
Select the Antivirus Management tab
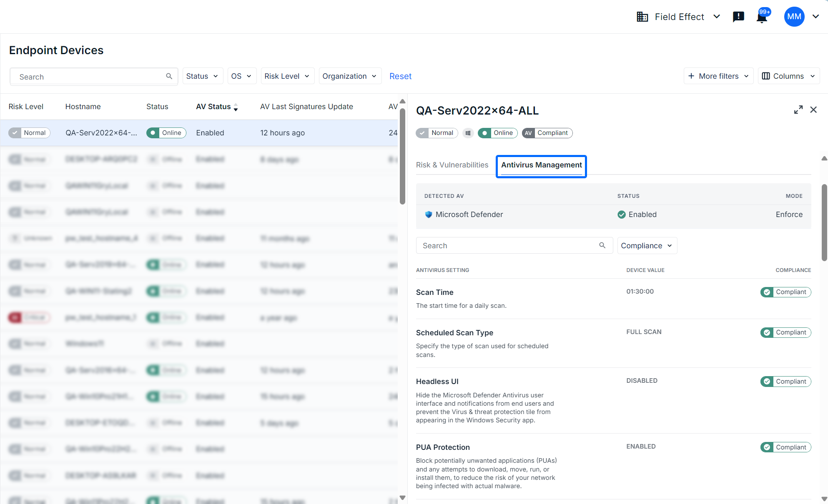541,165
